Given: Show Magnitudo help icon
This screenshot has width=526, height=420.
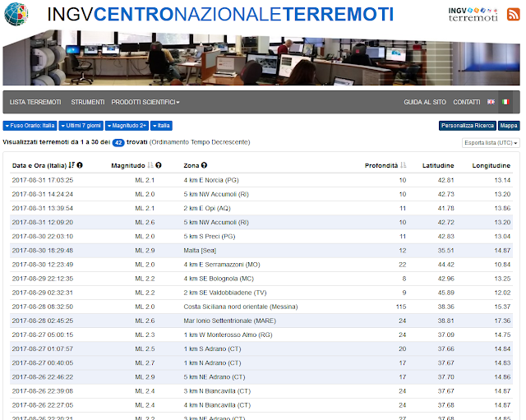Looking at the screenshot, I should (159, 165).
